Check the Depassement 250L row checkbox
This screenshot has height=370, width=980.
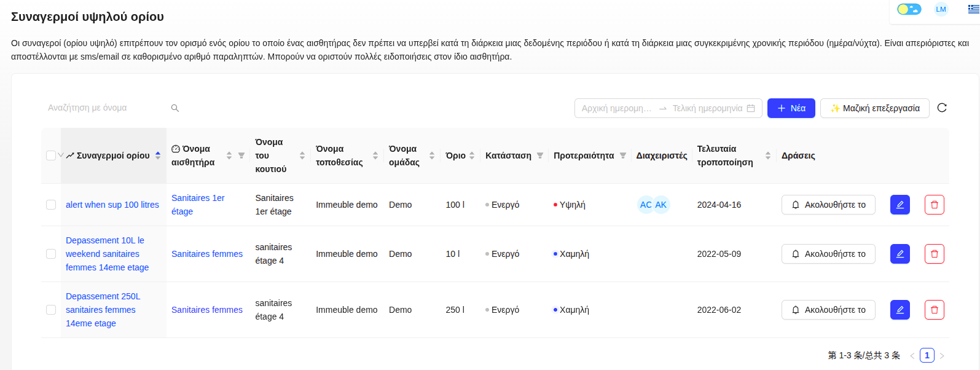click(x=51, y=310)
